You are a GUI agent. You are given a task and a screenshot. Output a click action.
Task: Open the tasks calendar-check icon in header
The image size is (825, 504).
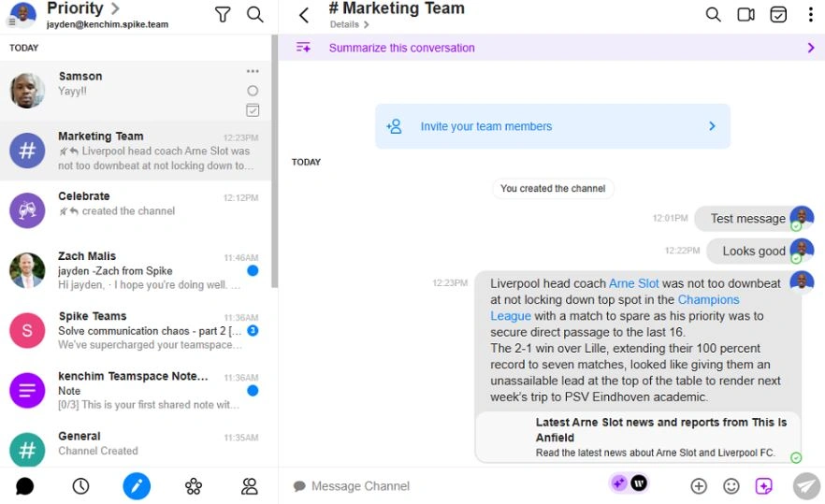tap(778, 14)
